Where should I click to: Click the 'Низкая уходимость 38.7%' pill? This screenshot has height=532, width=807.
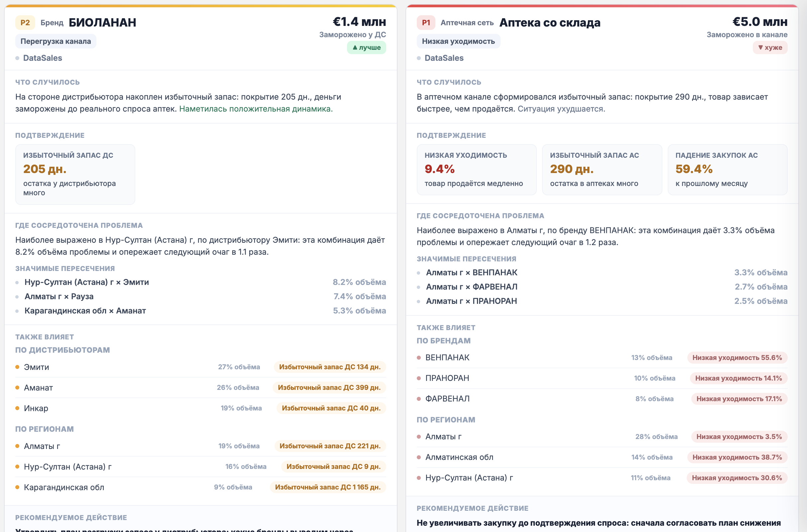click(737, 457)
